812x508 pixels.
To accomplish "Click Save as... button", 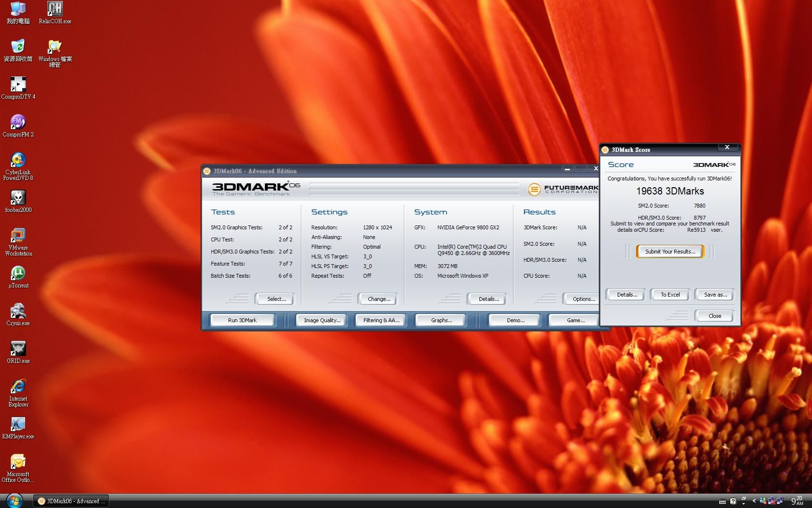I will click(x=715, y=295).
